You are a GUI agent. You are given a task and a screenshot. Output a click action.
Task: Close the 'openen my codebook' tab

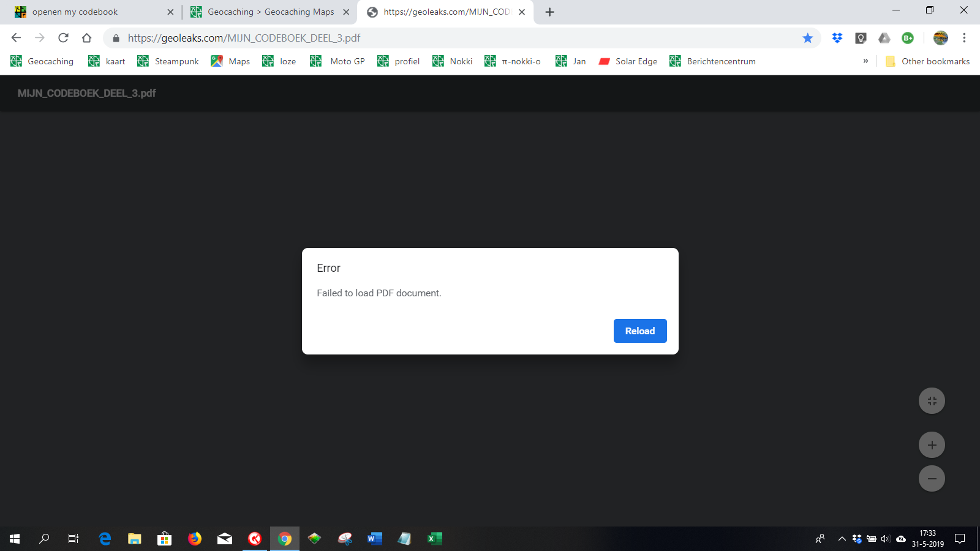pyautogui.click(x=170, y=12)
